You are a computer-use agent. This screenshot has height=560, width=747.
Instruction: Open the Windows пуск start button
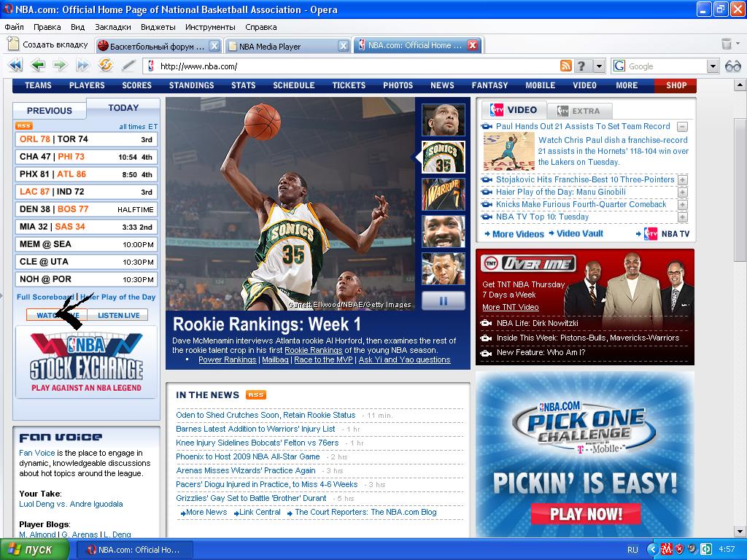pos(34,550)
